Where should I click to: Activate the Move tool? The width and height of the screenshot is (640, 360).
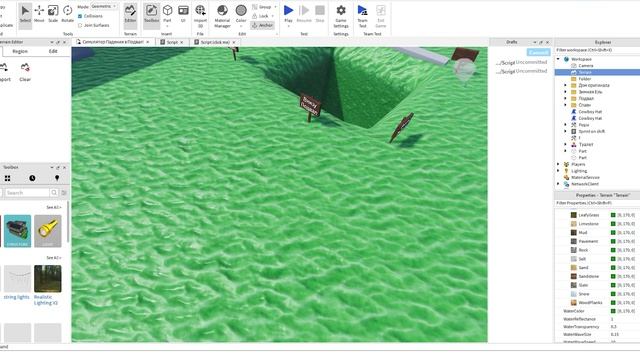(39, 15)
